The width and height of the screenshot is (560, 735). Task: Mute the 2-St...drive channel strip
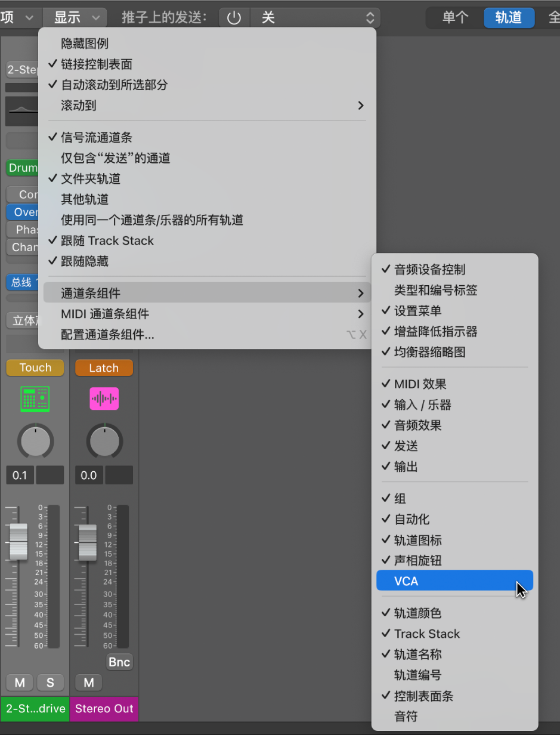pyautogui.click(x=19, y=682)
